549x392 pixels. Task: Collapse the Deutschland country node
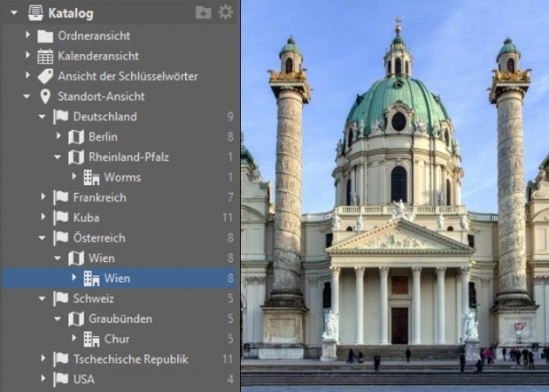43,117
